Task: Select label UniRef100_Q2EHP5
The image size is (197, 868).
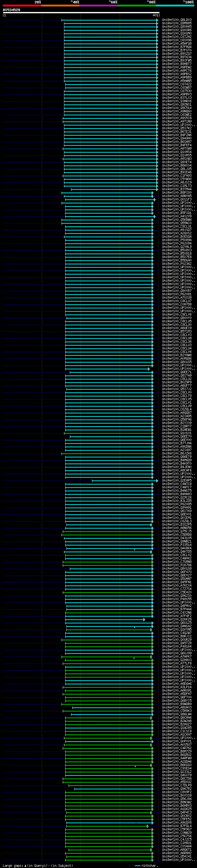Action: click(x=177, y=481)
